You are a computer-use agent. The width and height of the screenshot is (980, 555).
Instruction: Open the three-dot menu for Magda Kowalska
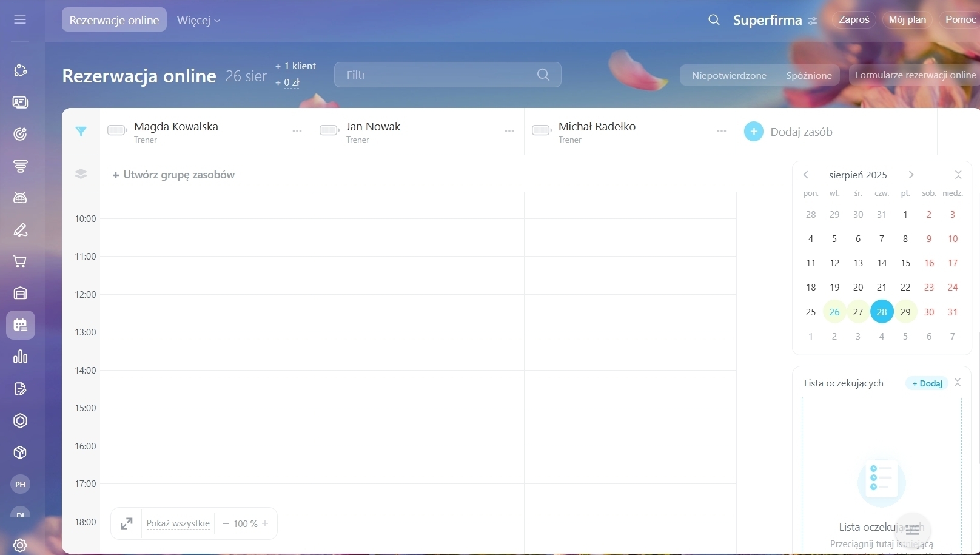pyautogui.click(x=297, y=131)
